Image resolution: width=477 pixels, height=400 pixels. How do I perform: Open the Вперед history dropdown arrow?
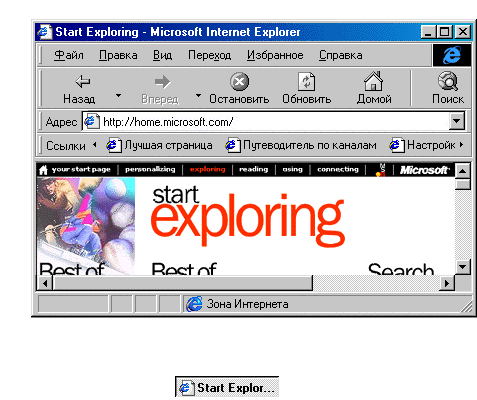click(198, 96)
